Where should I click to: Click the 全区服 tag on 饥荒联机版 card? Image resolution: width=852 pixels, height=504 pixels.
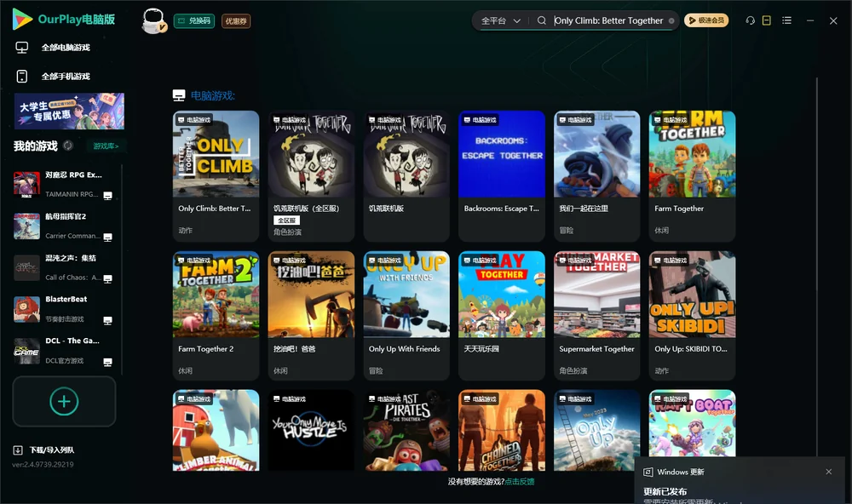coord(286,220)
